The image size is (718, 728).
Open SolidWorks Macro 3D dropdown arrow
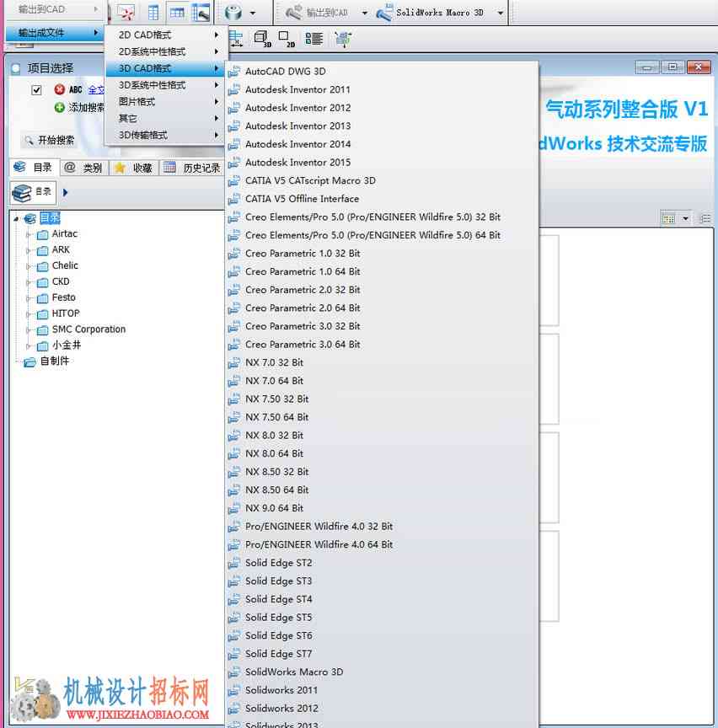click(x=501, y=13)
